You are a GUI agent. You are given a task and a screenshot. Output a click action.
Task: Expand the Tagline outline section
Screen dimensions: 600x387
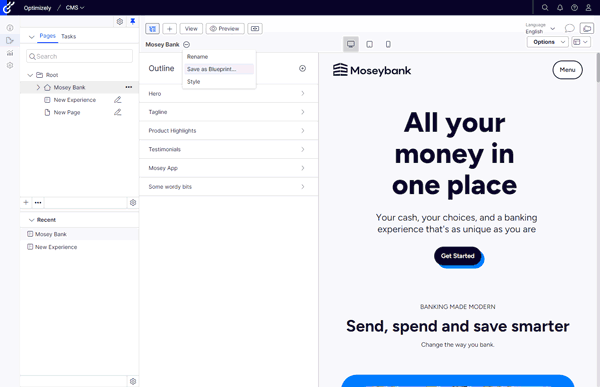pos(228,112)
